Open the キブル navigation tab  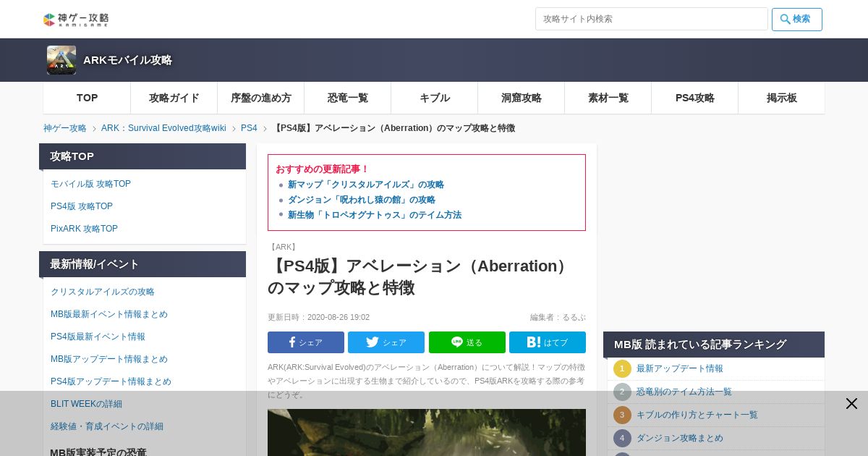click(x=435, y=98)
